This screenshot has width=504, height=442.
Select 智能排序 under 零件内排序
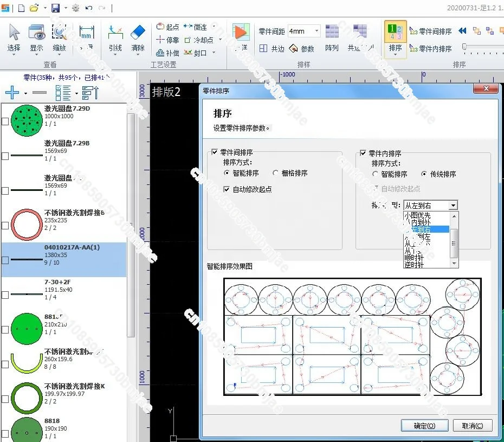375,174
